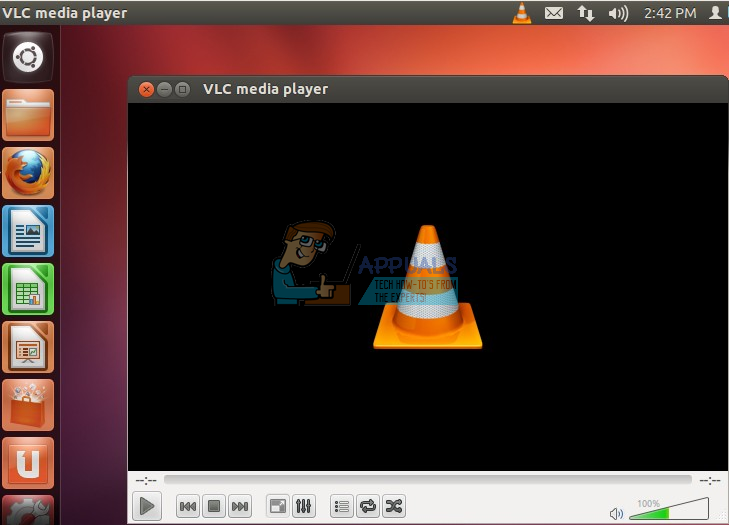Open the 2:42 PM clock menu

click(x=671, y=13)
